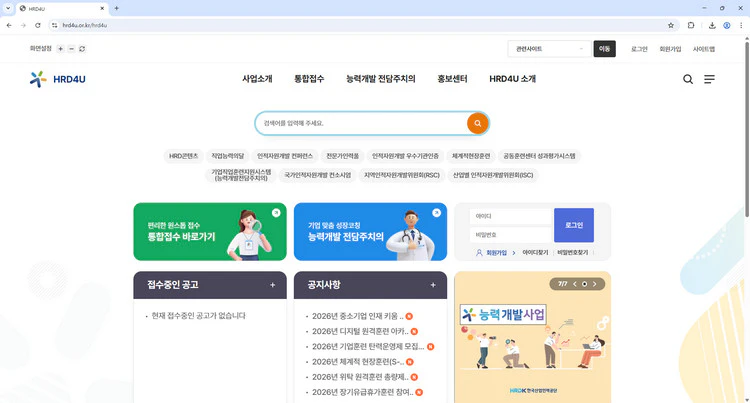The width and height of the screenshot is (750, 403).
Task: Bookmark this page with star icon
Action: pyautogui.click(x=671, y=25)
